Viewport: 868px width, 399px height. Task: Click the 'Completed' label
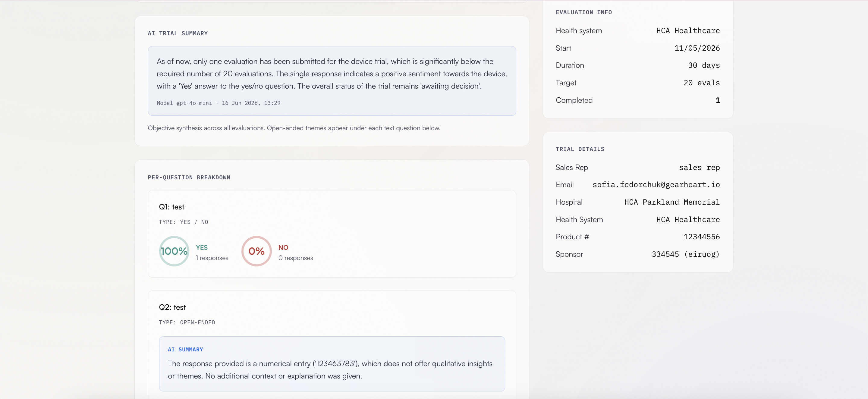[x=574, y=100]
